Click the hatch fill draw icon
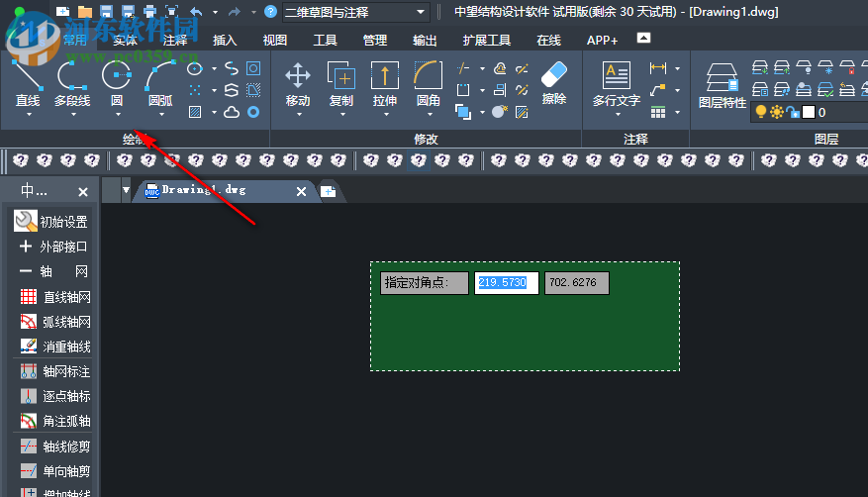868x497 pixels. click(195, 112)
